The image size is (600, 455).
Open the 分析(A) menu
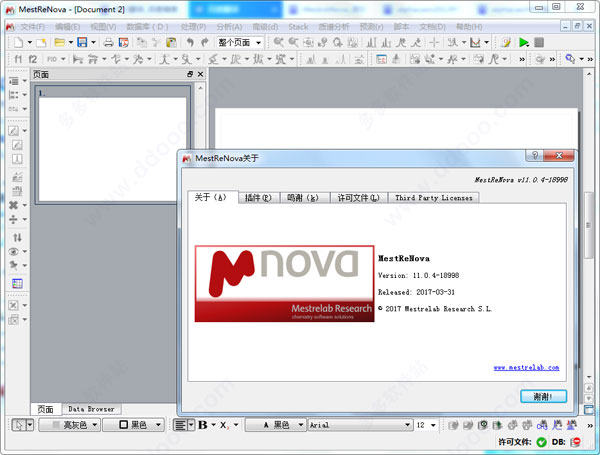pos(229,27)
